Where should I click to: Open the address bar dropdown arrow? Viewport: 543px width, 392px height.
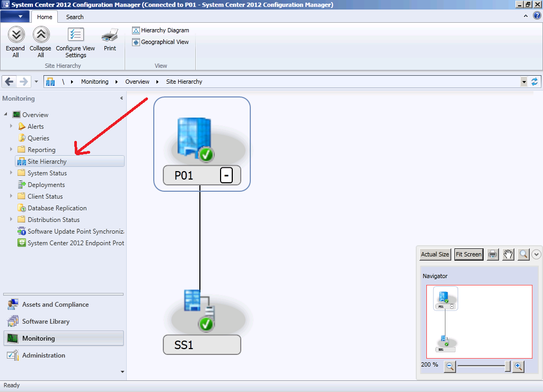tap(524, 82)
